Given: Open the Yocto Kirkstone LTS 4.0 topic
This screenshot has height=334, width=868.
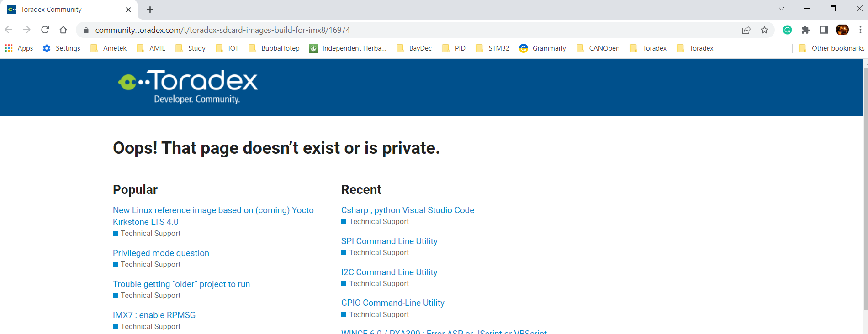Looking at the screenshot, I should [213, 216].
